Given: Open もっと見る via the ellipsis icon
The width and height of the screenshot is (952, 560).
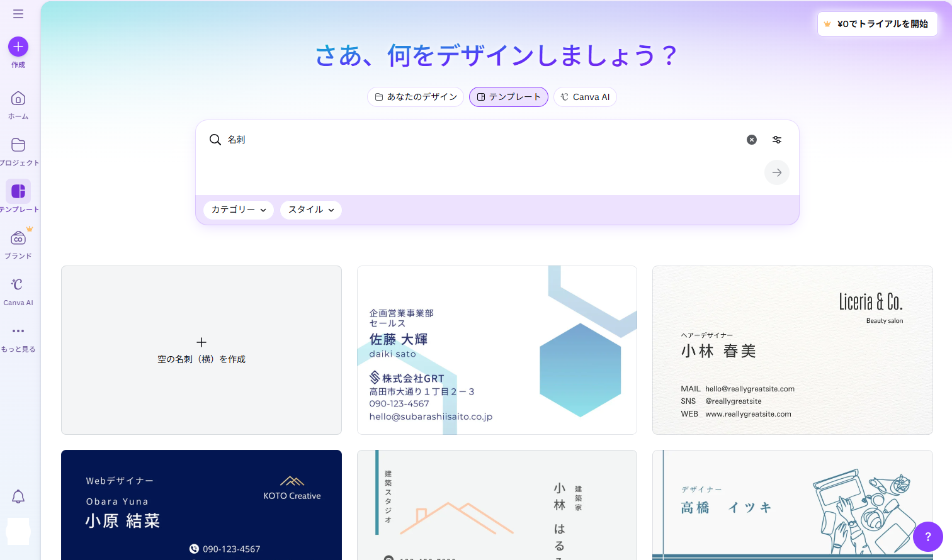Looking at the screenshot, I should click(x=18, y=332).
